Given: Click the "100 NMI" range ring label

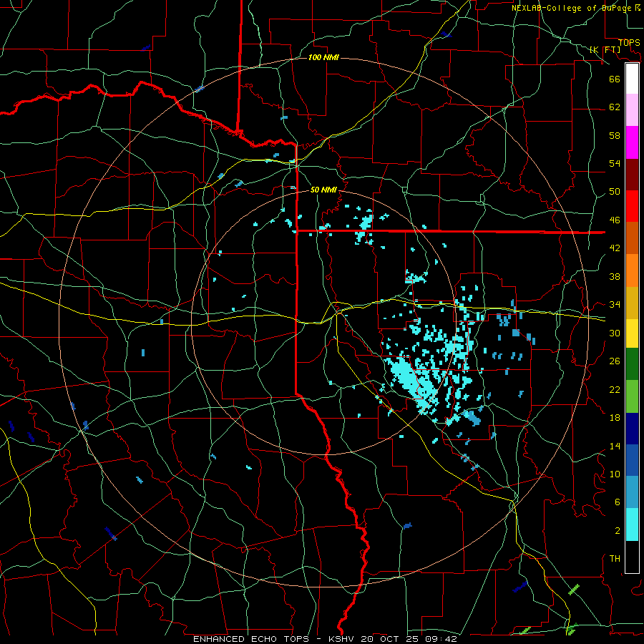Looking at the screenshot, I should (x=323, y=57).
